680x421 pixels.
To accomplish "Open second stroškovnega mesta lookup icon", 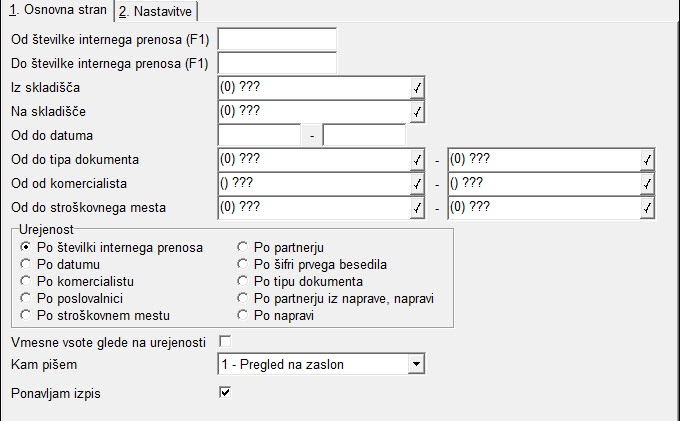I will point(647,208).
